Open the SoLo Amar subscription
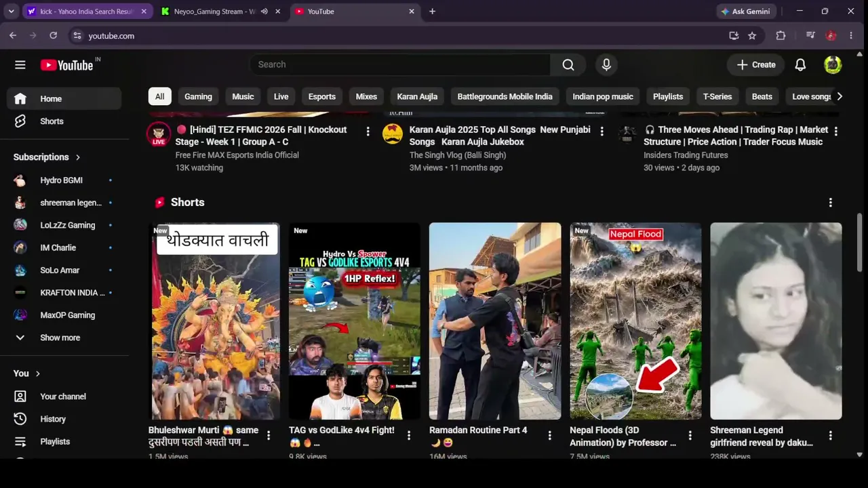This screenshot has width=868, height=488. [64, 270]
